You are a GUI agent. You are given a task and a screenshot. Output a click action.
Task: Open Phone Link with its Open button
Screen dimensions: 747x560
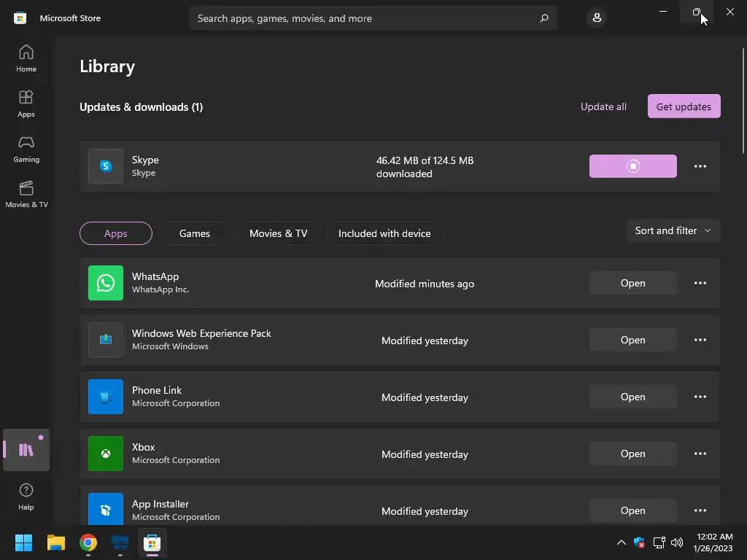click(x=632, y=397)
